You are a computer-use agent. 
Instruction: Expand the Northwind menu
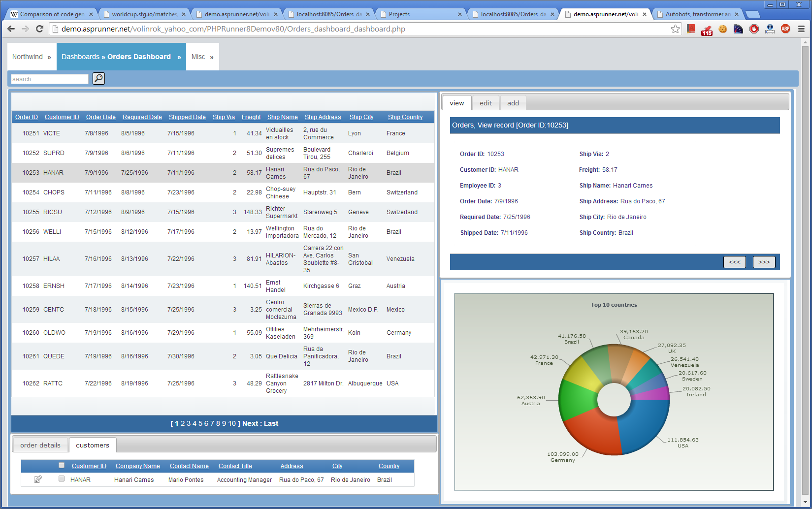point(32,57)
